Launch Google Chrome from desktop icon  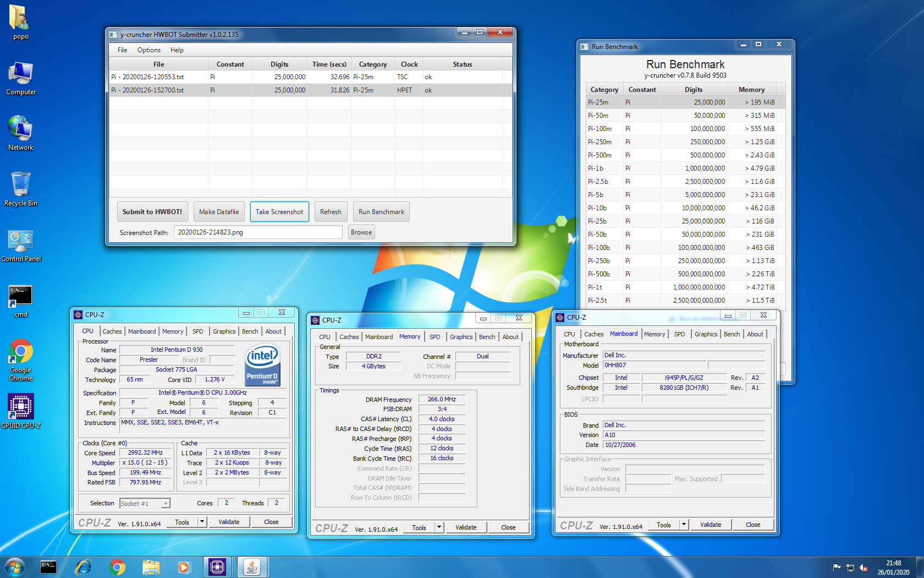[20, 361]
